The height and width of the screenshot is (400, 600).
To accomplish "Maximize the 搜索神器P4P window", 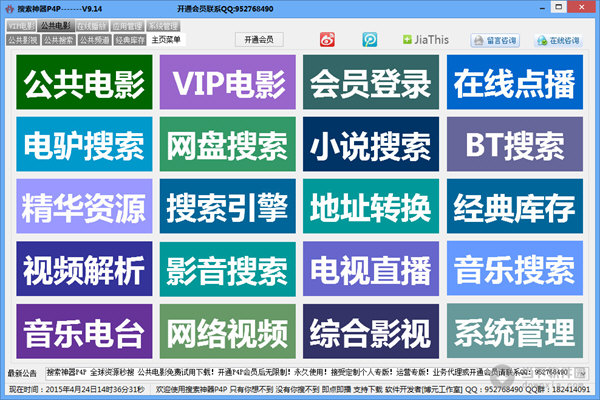I will pyautogui.click(x=559, y=7).
